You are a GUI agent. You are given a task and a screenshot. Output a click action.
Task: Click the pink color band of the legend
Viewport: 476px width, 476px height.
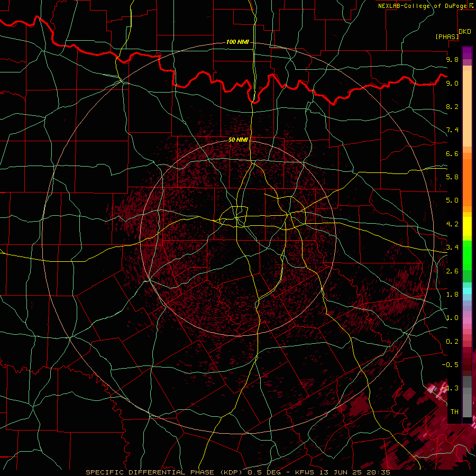click(x=467, y=321)
